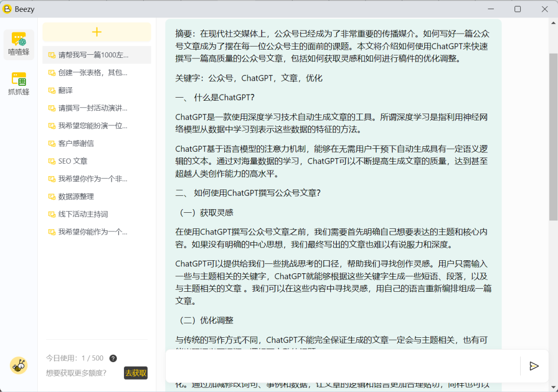Viewport: 558px width, 392px height.
Task: Open chat 我希望你能作为一个...
Action: pyautogui.click(x=97, y=232)
